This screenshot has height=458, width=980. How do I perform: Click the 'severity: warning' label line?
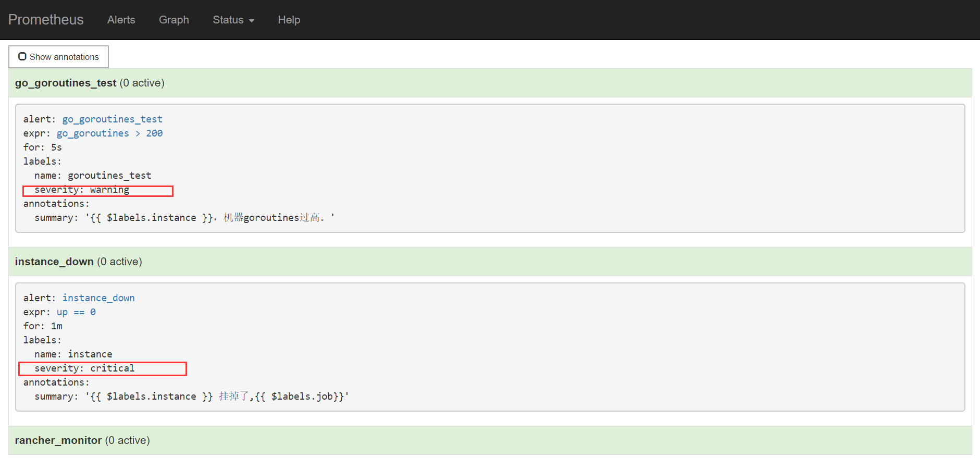(82, 190)
